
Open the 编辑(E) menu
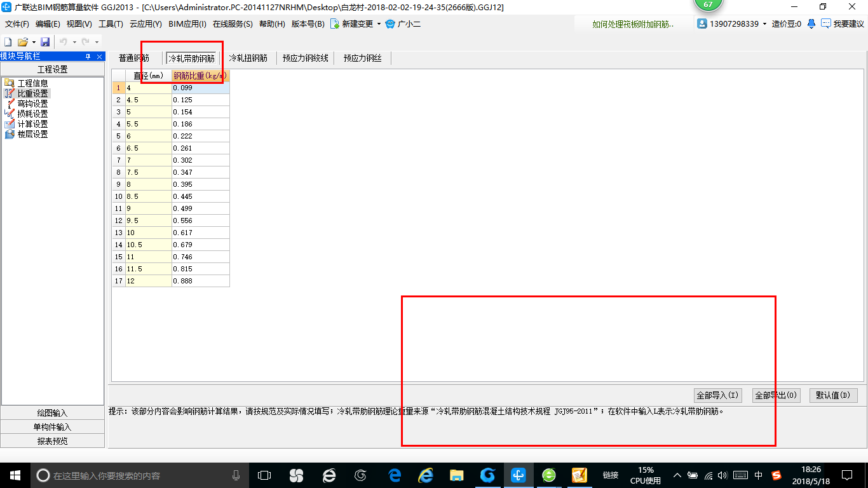[48, 24]
